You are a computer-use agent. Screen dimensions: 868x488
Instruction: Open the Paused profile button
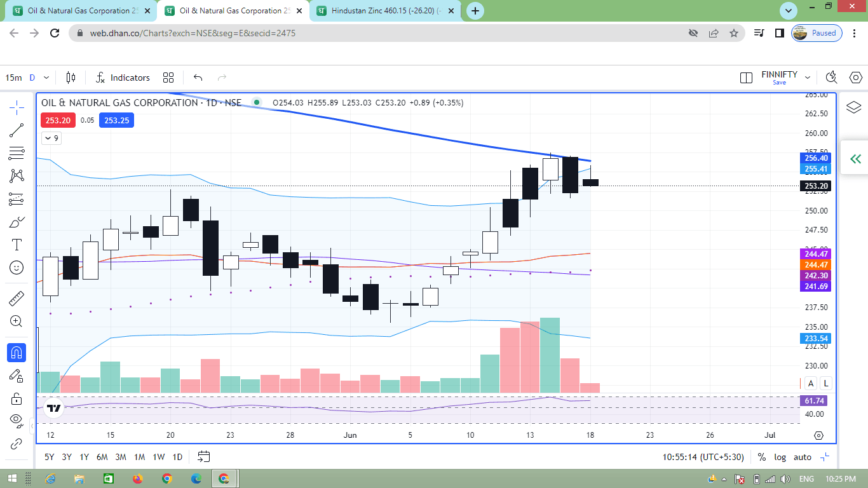click(x=817, y=33)
